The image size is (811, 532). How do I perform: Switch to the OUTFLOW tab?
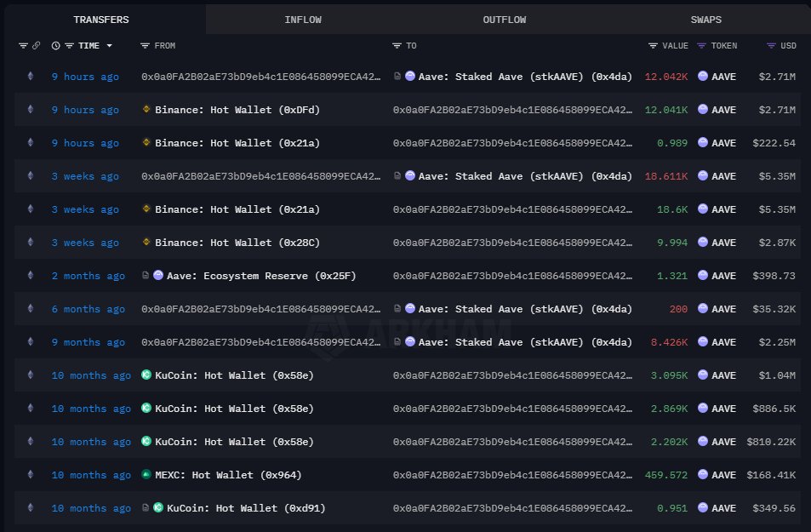coord(504,19)
